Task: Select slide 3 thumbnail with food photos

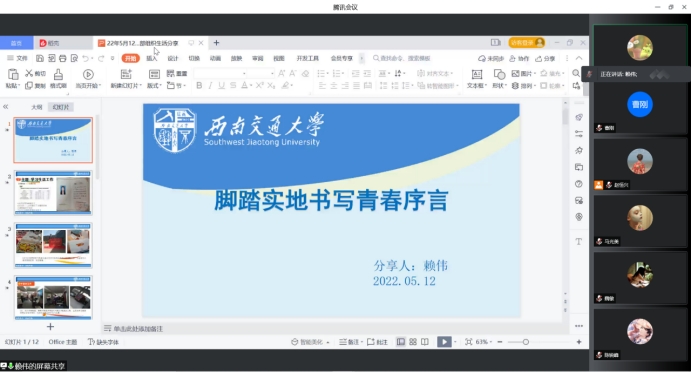Action: point(53,245)
